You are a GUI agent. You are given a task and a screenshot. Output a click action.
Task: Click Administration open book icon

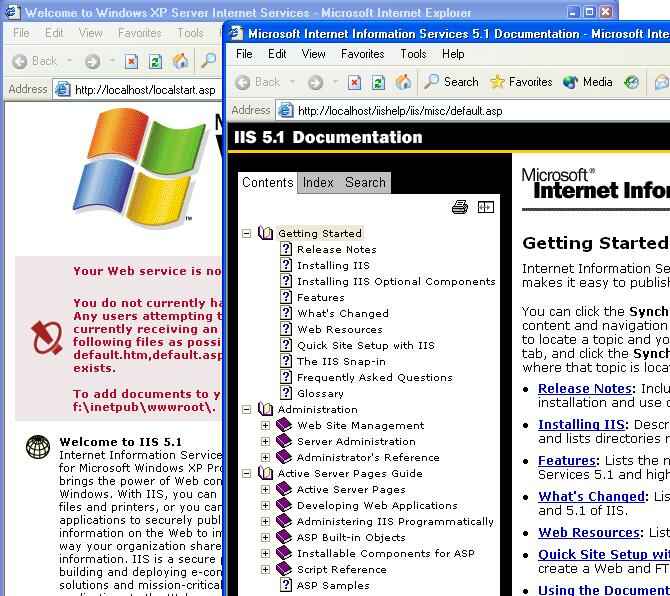click(265, 409)
